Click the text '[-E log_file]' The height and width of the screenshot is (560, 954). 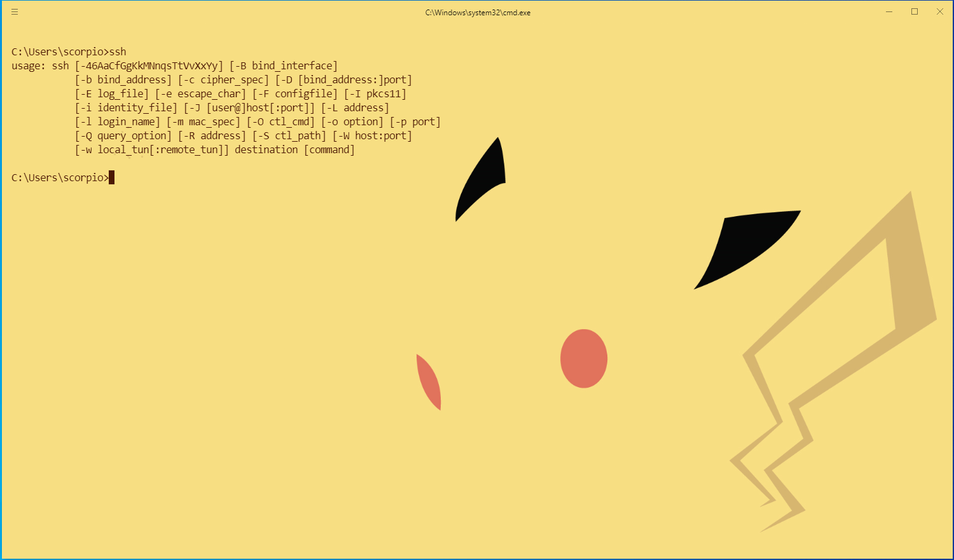coord(112,94)
